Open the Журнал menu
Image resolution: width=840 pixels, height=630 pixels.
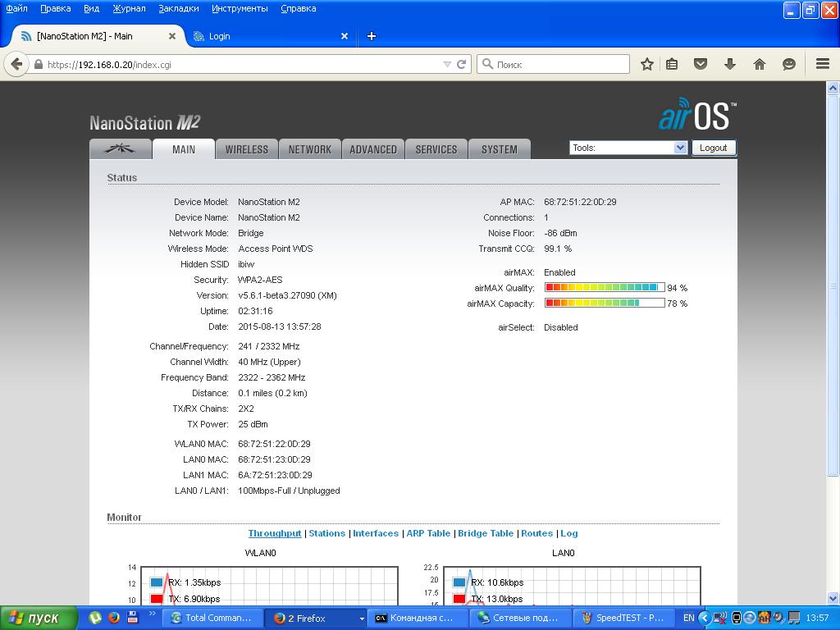(129, 8)
